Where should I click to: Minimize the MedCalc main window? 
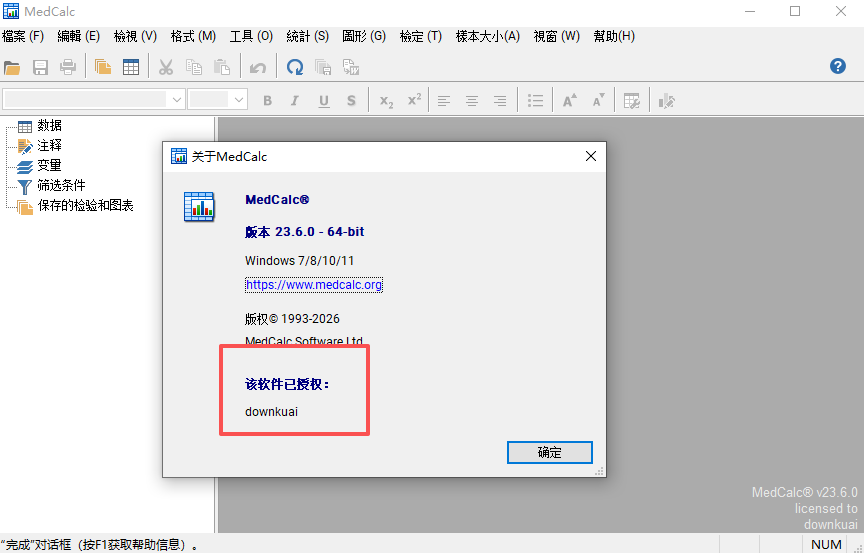(x=749, y=11)
